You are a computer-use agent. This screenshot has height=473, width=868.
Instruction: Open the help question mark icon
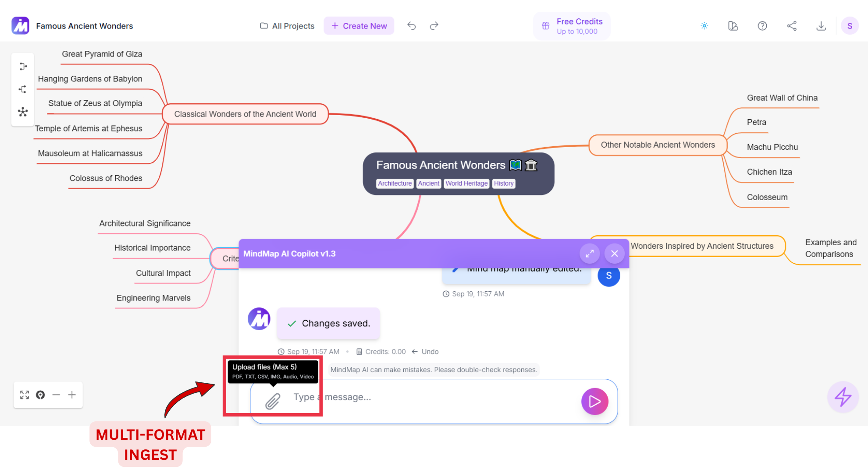tap(762, 26)
